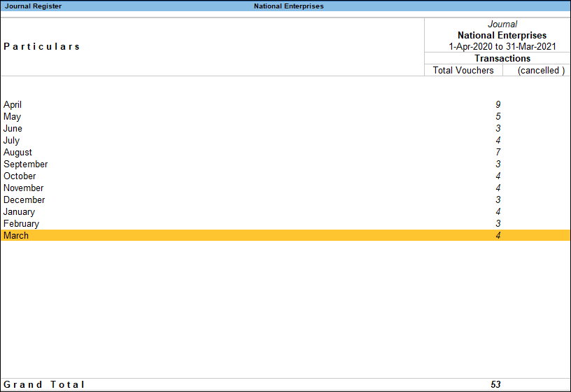Open the July month row
This screenshot has width=571, height=392.
(285, 140)
